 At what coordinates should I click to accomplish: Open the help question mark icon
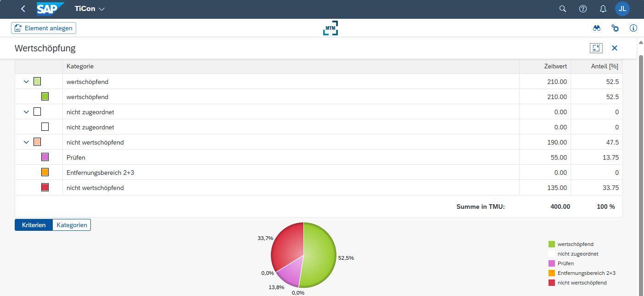coord(582,9)
